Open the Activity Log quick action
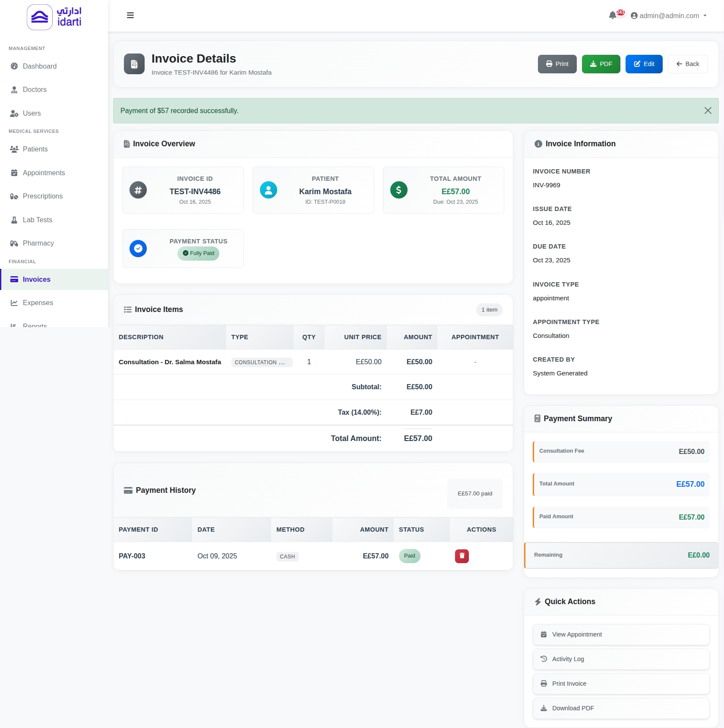The image size is (724, 728). click(620, 659)
